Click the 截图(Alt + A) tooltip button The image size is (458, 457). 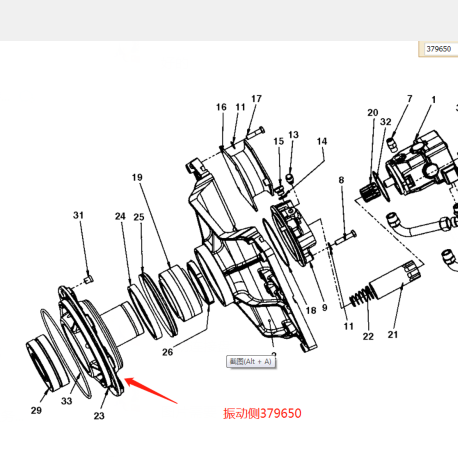coord(251,362)
